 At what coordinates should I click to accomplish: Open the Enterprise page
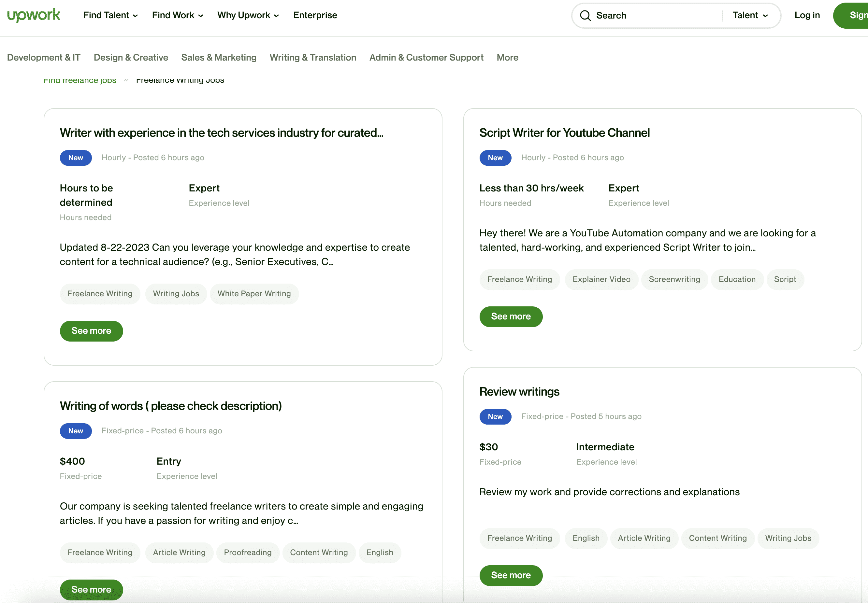pos(315,15)
